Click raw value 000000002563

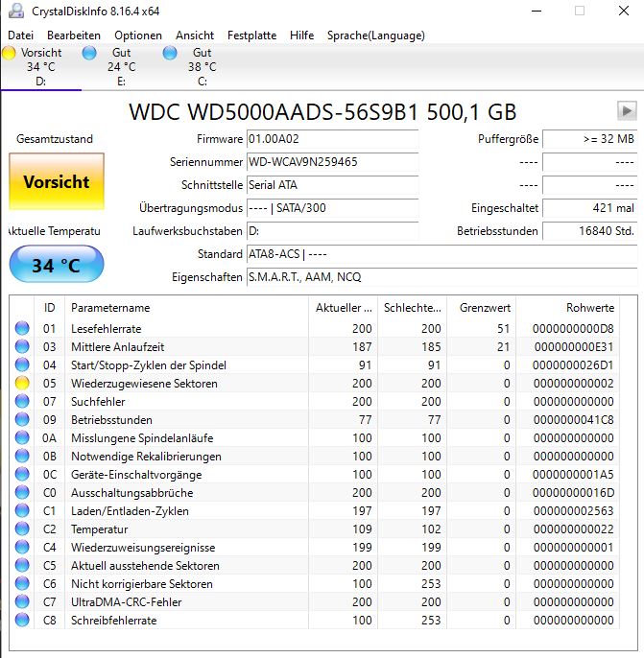pos(574,510)
